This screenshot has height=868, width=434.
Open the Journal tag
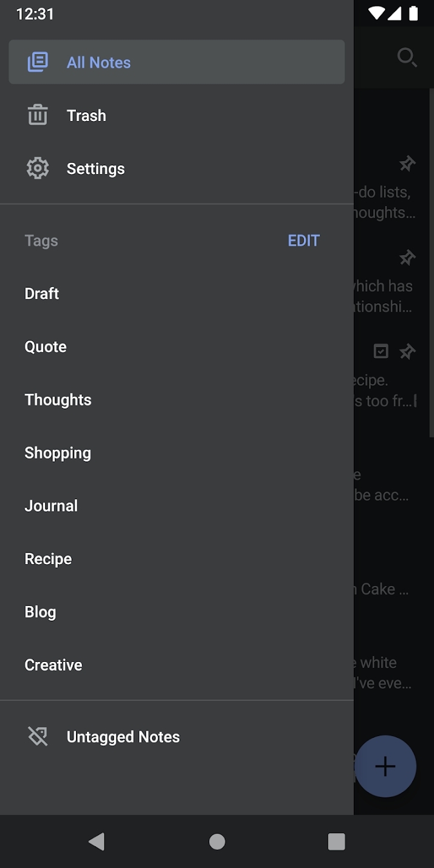(51, 506)
